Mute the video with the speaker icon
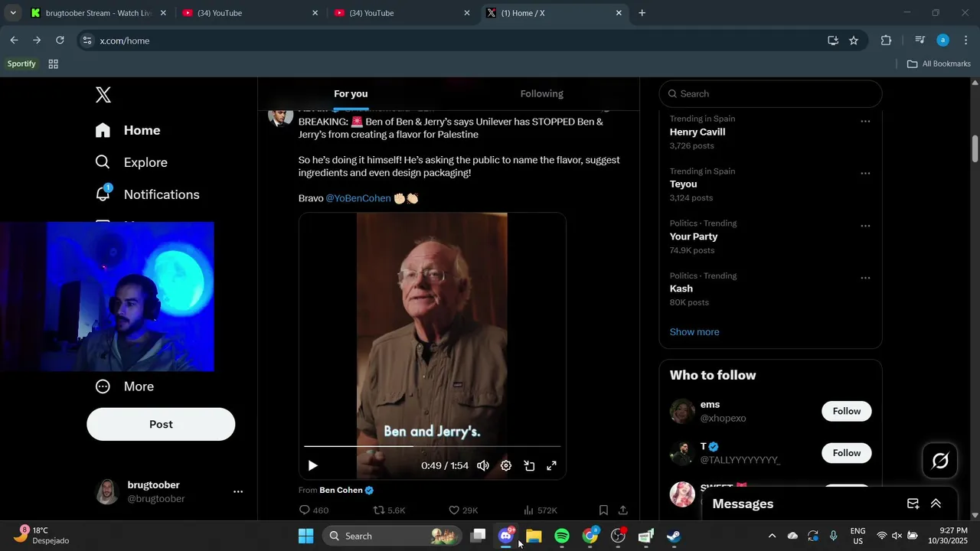Image resolution: width=980 pixels, height=551 pixels. pyautogui.click(x=483, y=465)
